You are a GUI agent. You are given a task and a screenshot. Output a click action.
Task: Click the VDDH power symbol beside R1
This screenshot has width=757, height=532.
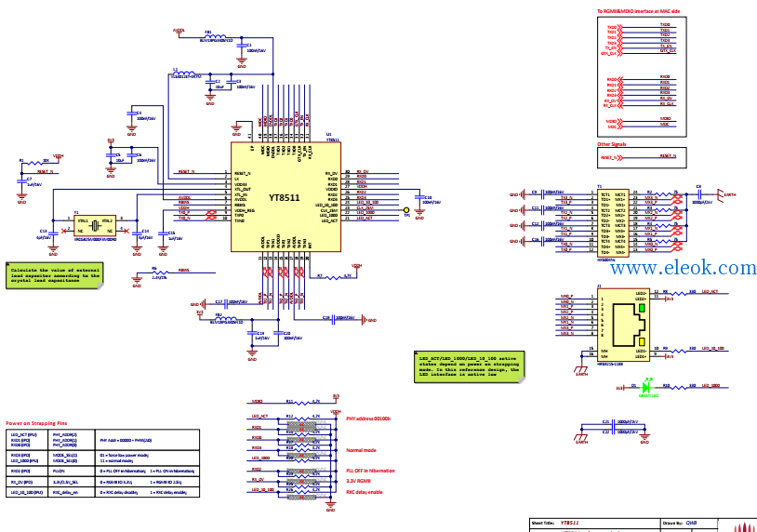pyautogui.click(x=58, y=157)
